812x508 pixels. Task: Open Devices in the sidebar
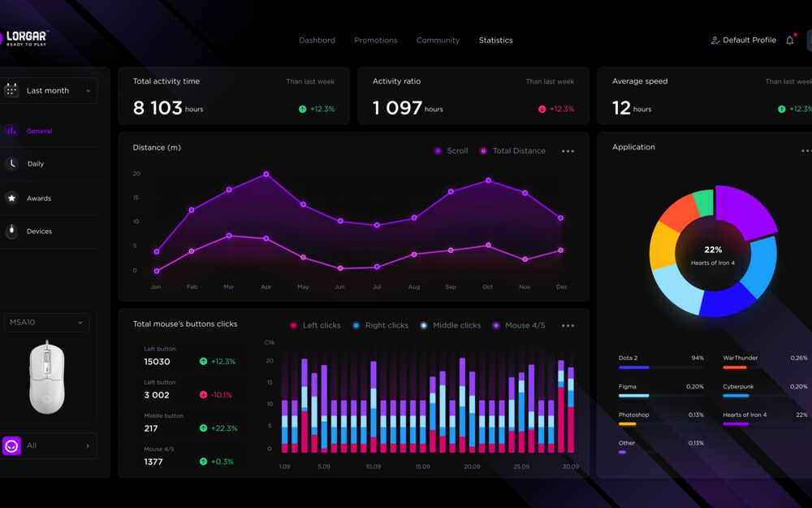[x=39, y=231]
